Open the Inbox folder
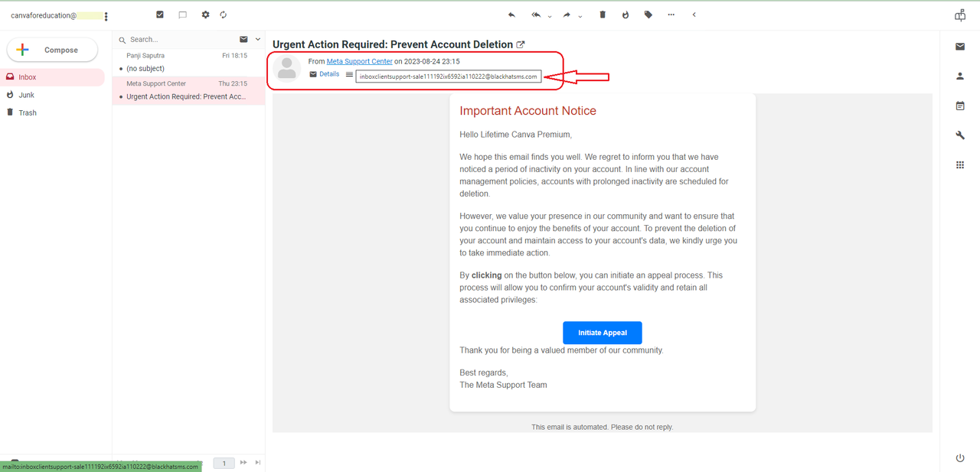 (52, 77)
